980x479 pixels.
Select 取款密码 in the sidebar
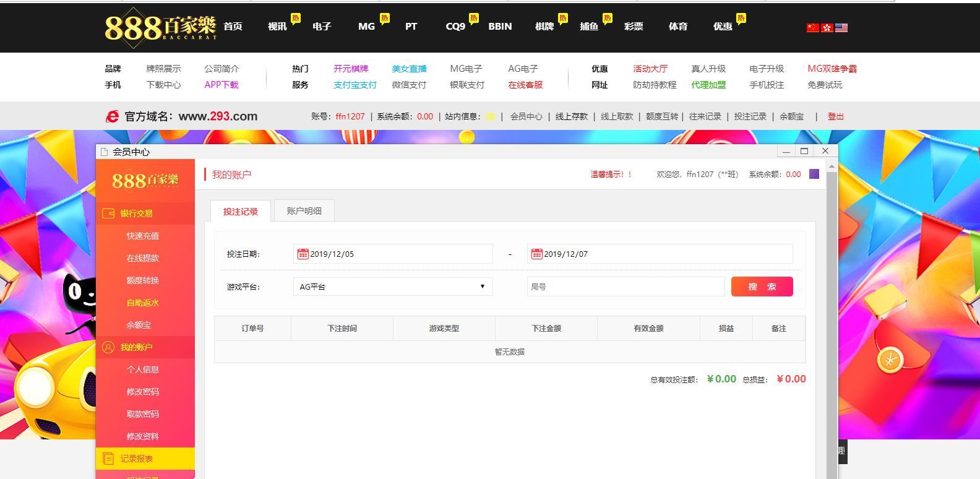(x=143, y=414)
